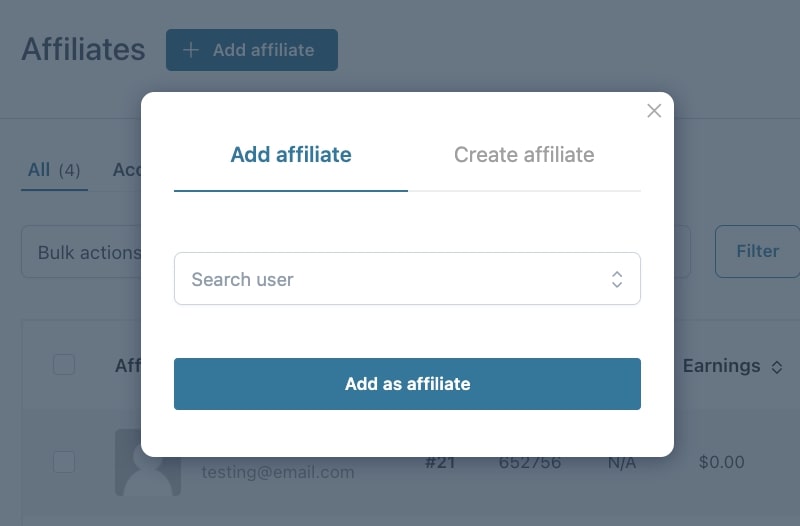
Task: Click the Filter button
Action: coord(757,252)
